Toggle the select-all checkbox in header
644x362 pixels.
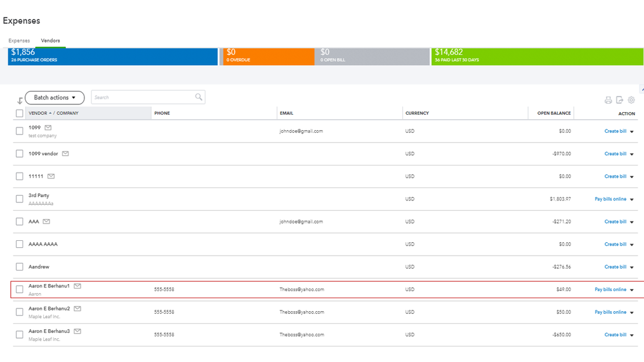[19, 113]
